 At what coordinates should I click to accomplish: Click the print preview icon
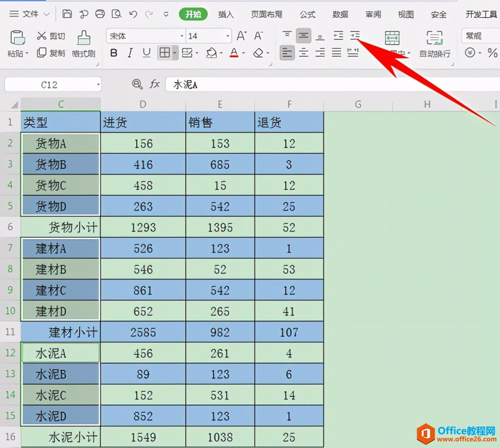116,14
